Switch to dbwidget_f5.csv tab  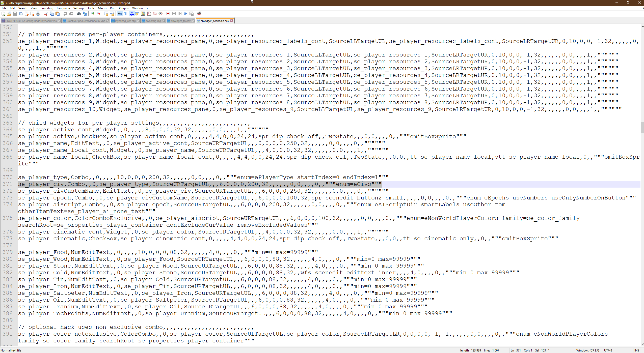181,21
